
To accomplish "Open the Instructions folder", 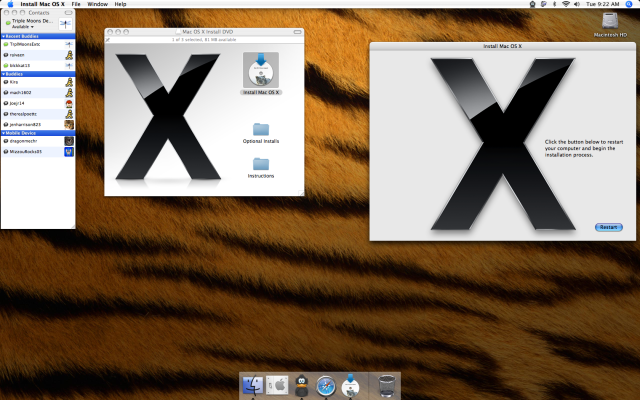I will click(261, 164).
